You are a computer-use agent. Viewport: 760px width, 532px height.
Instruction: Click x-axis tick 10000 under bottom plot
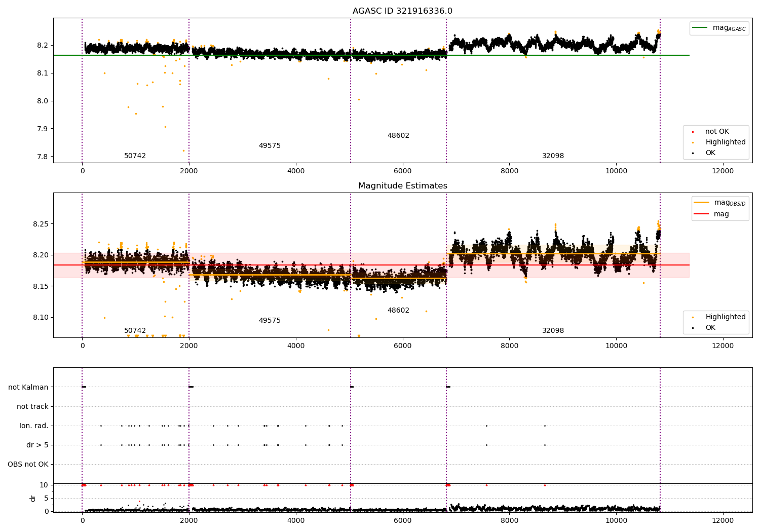click(x=616, y=521)
